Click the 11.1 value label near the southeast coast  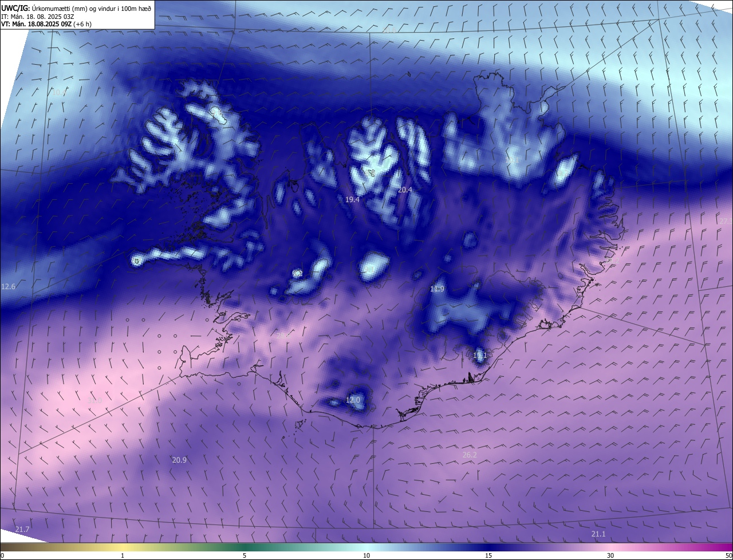pyautogui.click(x=480, y=356)
